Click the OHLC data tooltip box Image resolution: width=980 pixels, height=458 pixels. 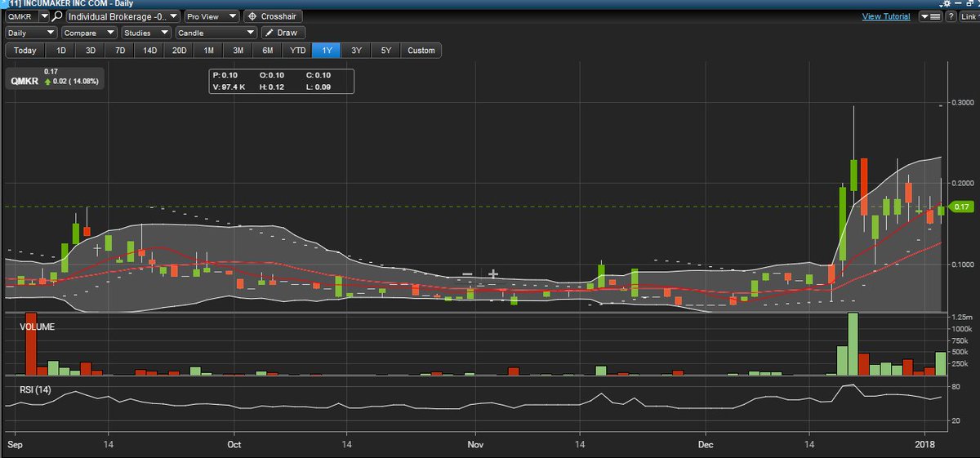coord(282,80)
